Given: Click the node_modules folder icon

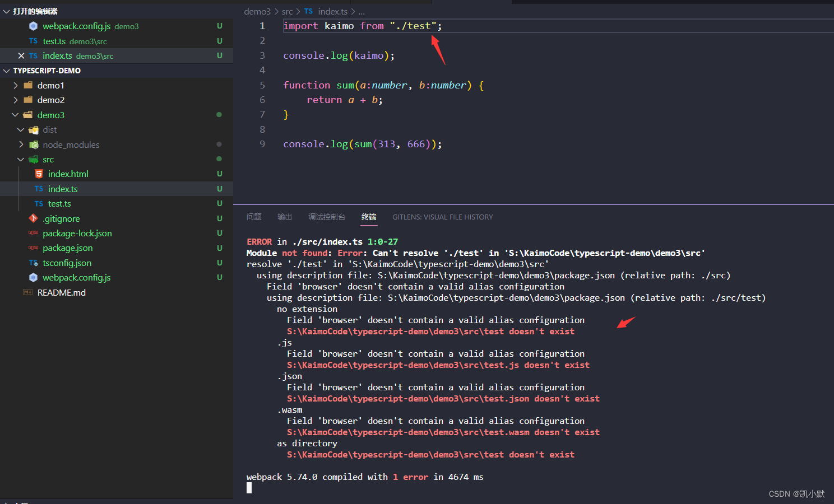Looking at the screenshot, I should pyautogui.click(x=34, y=144).
